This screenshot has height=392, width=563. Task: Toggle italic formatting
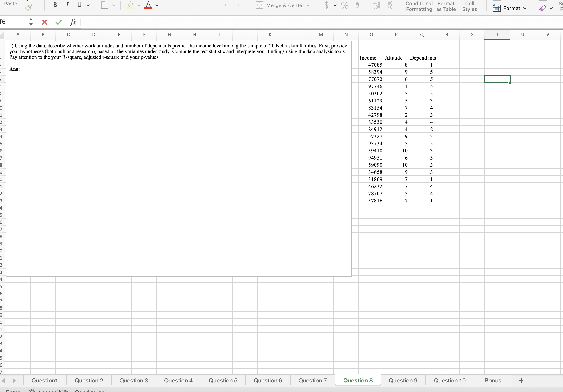(x=67, y=5)
